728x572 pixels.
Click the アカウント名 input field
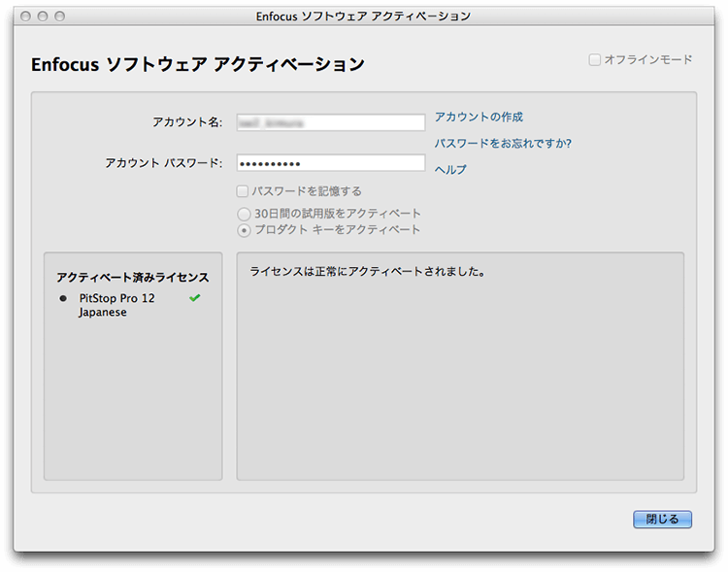(331, 122)
